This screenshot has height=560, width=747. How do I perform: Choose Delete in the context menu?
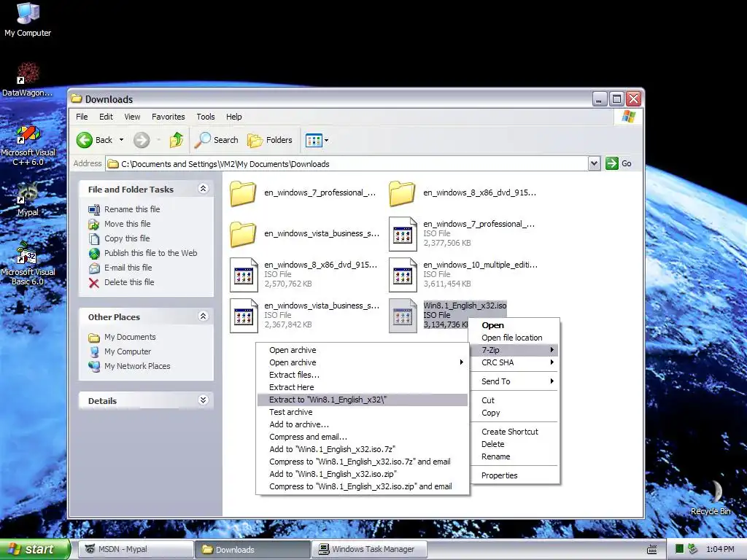pos(514,444)
